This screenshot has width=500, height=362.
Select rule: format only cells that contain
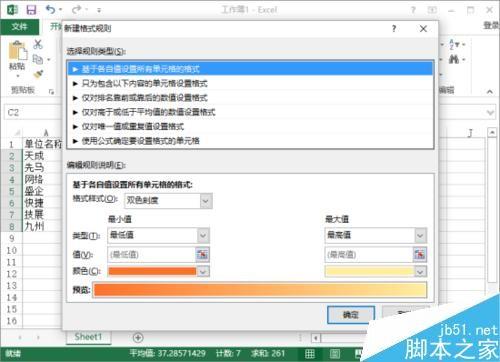250,83
